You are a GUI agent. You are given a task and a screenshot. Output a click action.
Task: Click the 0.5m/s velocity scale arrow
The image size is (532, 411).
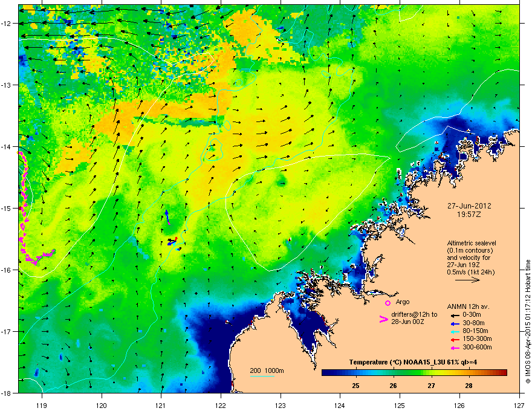pyautogui.click(x=467, y=280)
